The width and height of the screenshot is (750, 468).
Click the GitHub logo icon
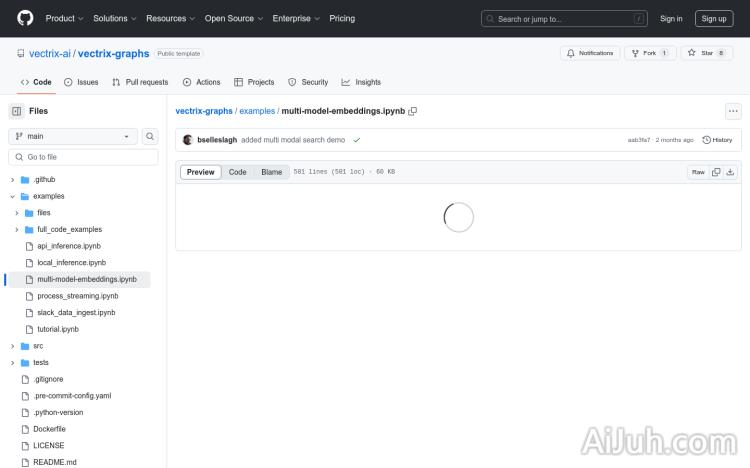[25, 18]
